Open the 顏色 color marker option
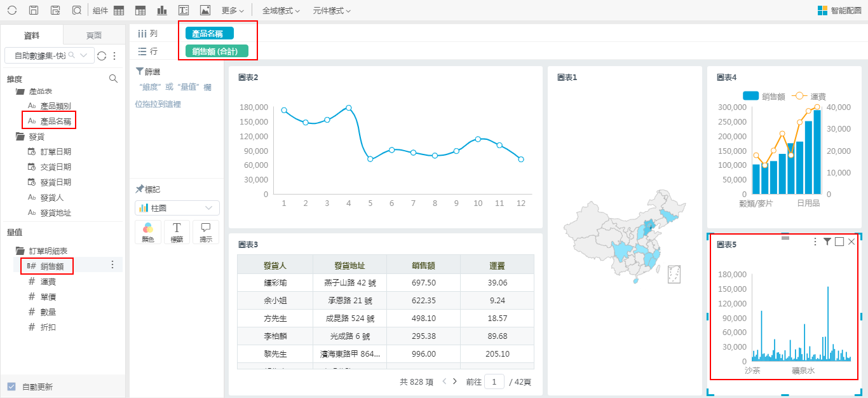868x398 pixels. tap(148, 232)
